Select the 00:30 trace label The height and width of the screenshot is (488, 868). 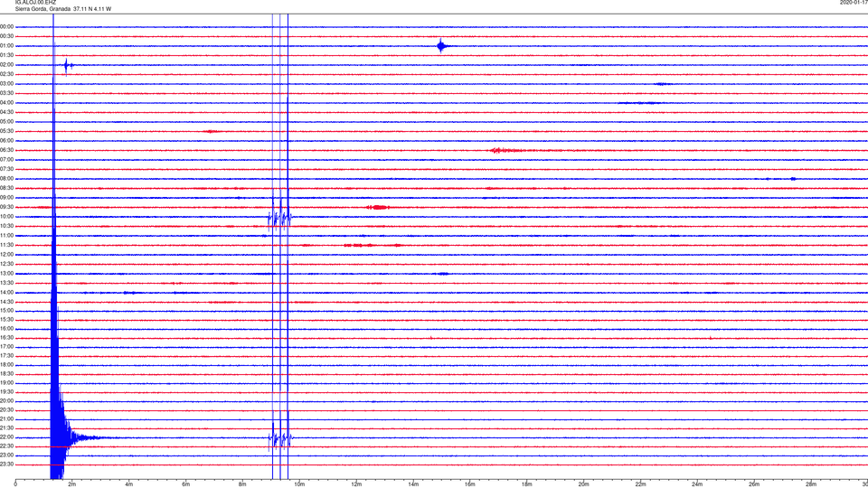[6, 36]
